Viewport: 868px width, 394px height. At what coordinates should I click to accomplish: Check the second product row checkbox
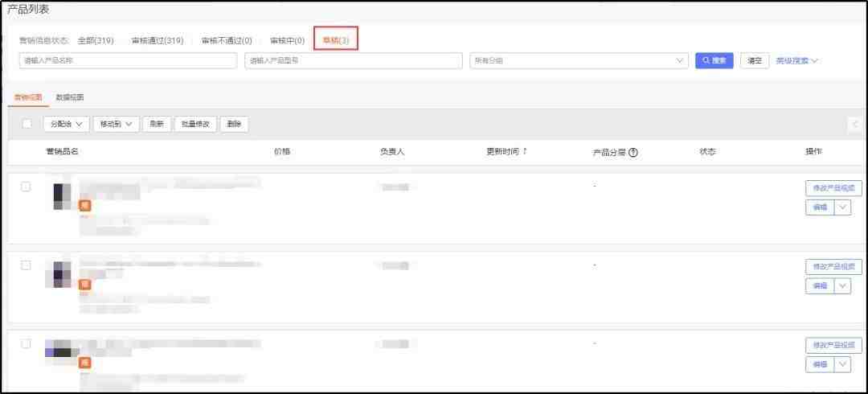coord(26,265)
